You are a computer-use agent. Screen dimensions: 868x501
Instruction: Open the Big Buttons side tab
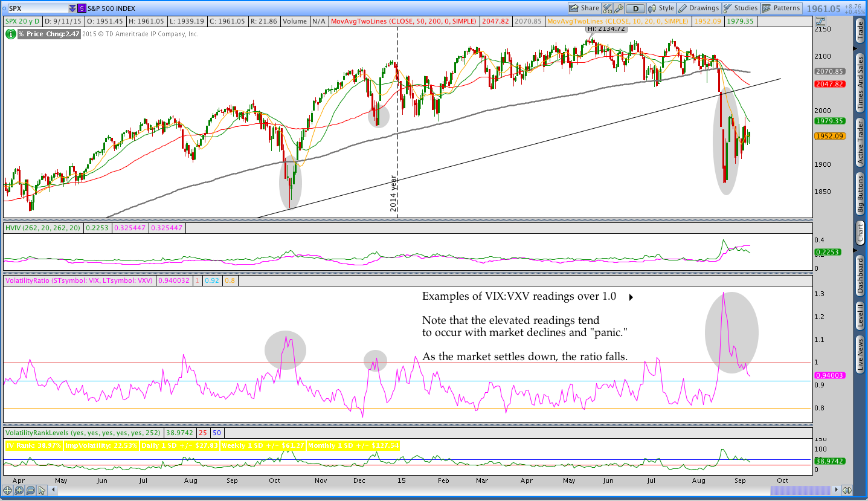coord(861,194)
